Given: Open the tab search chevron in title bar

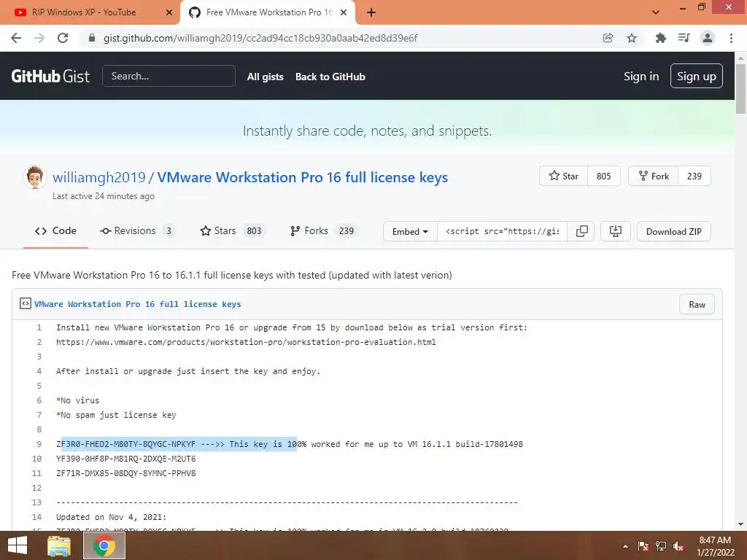Looking at the screenshot, I should pyautogui.click(x=656, y=13).
